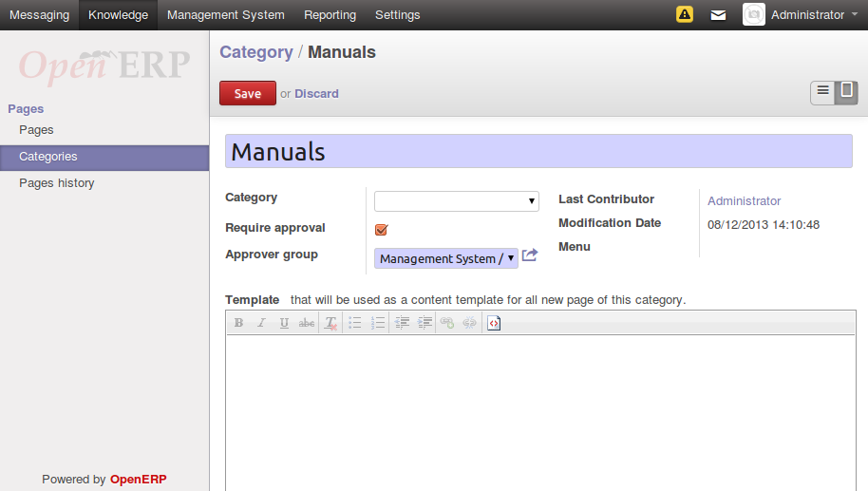Viewport: 868px width, 491px height.
Task: Select Pages history in the sidebar
Action: 57,183
